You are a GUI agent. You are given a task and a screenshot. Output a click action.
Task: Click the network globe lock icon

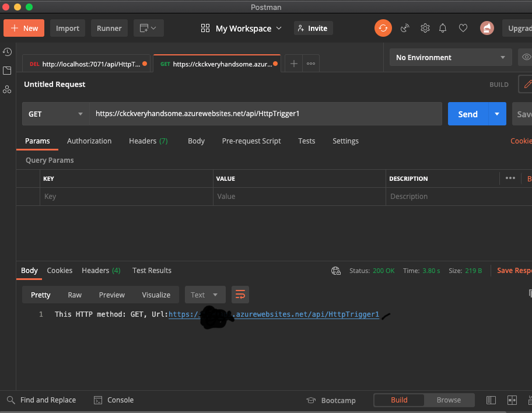(x=336, y=271)
